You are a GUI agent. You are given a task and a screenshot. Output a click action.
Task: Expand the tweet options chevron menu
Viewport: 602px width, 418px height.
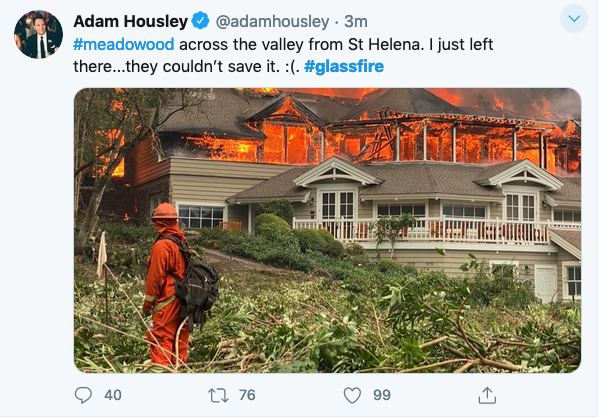click(x=574, y=18)
